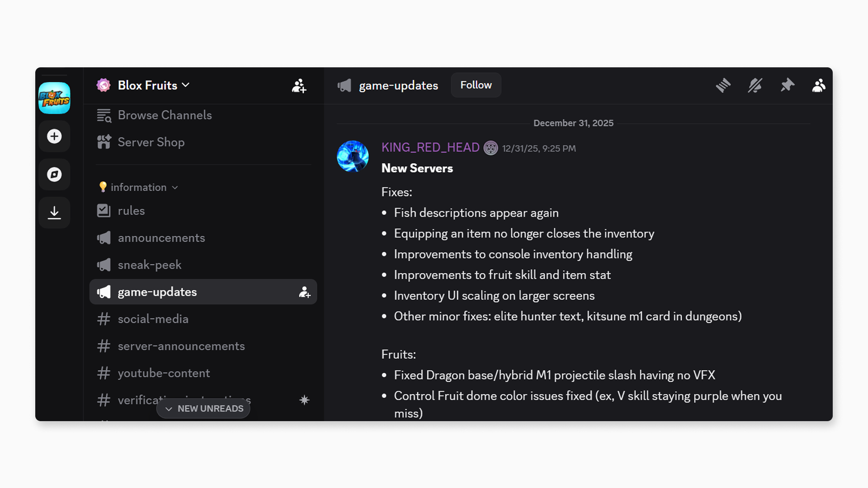Click the KING_RED_HEAD username link
Image resolution: width=868 pixels, height=488 pixels.
tap(430, 148)
